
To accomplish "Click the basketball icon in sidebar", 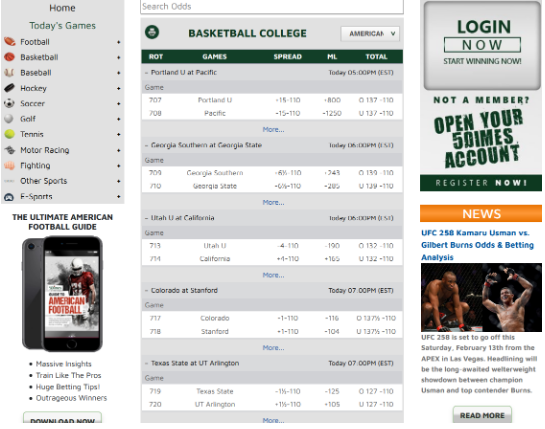I will coord(9,57).
